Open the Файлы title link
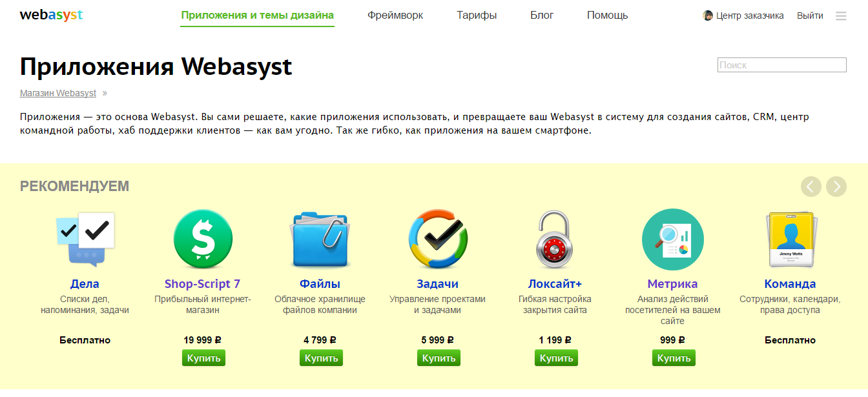868x397 pixels. 320,284
